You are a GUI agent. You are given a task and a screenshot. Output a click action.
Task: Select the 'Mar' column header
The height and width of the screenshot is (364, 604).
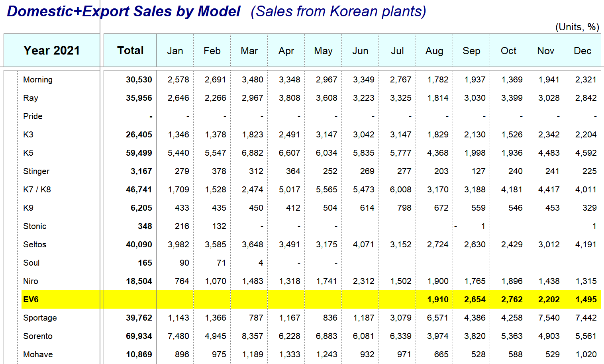[249, 51]
